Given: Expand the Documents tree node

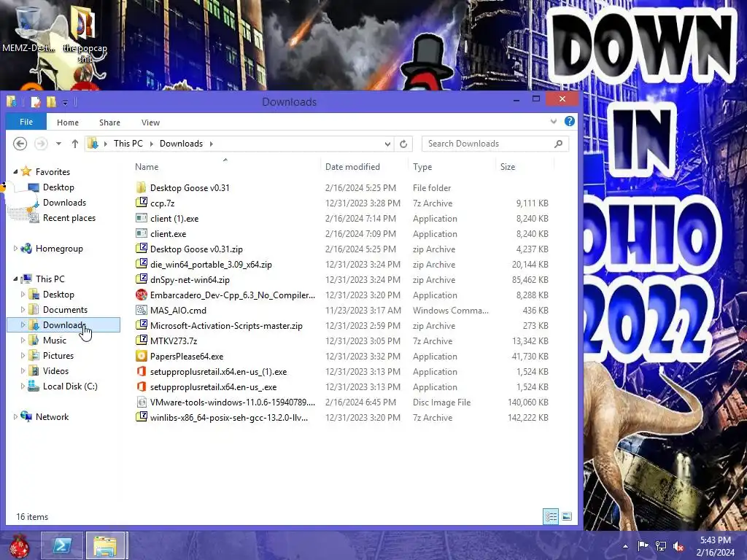Looking at the screenshot, I should pyautogui.click(x=23, y=309).
